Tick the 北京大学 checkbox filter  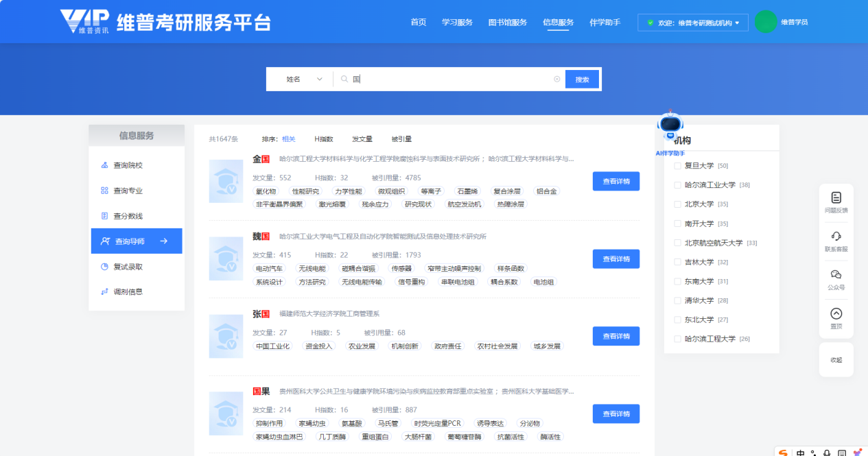pos(678,204)
